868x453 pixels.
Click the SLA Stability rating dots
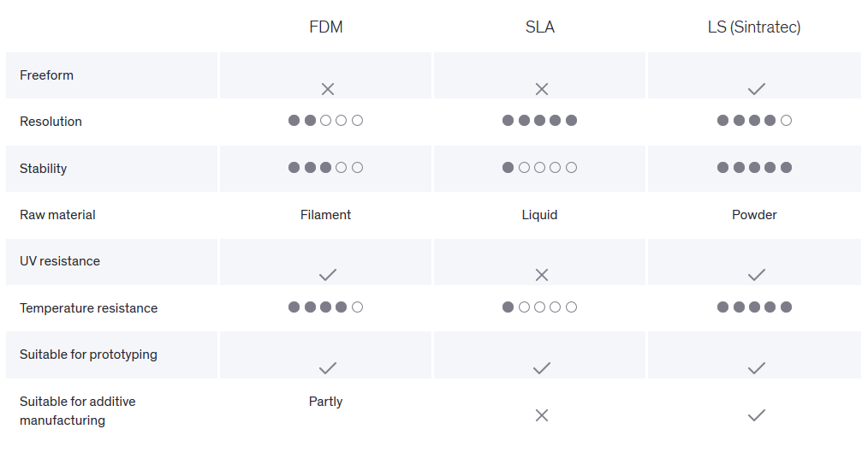540,167
